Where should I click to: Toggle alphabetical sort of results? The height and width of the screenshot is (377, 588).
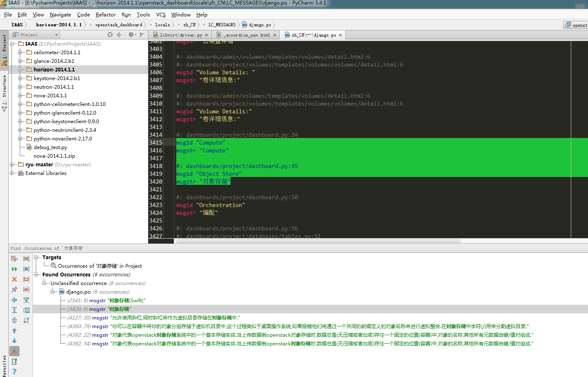[x=26, y=320]
